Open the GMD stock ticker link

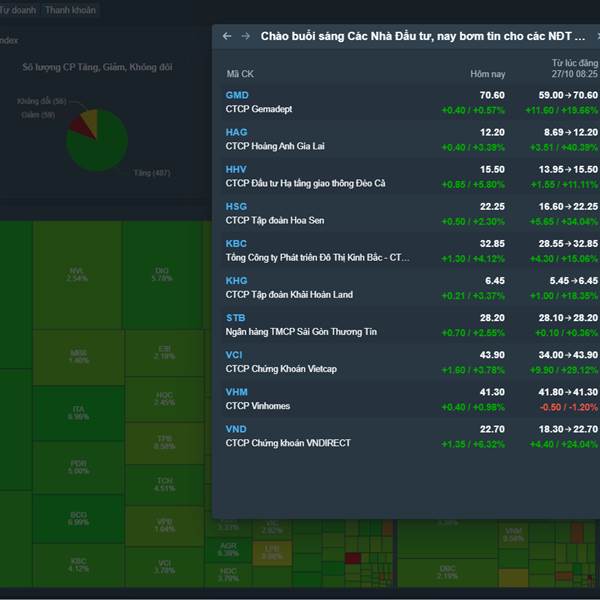coord(237,95)
